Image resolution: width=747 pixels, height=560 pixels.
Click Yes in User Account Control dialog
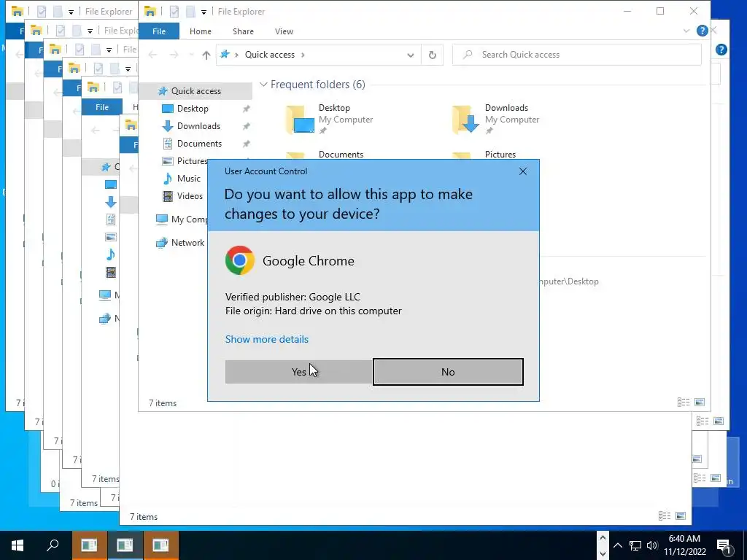tap(298, 372)
